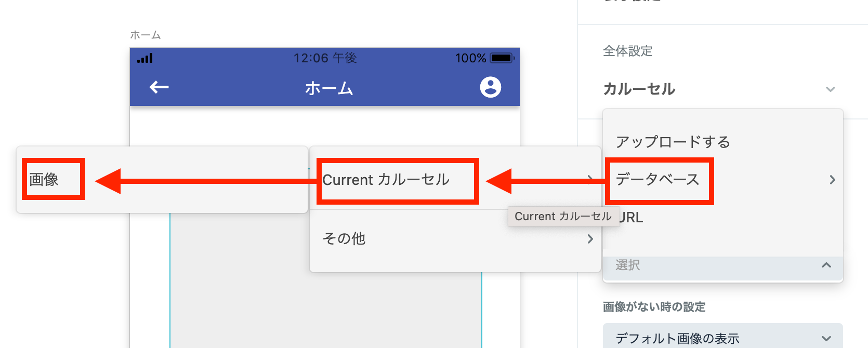This screenshot has height=348, width=868.
Task: Select the データベース menu entry
Action: (x=658, y=180)
